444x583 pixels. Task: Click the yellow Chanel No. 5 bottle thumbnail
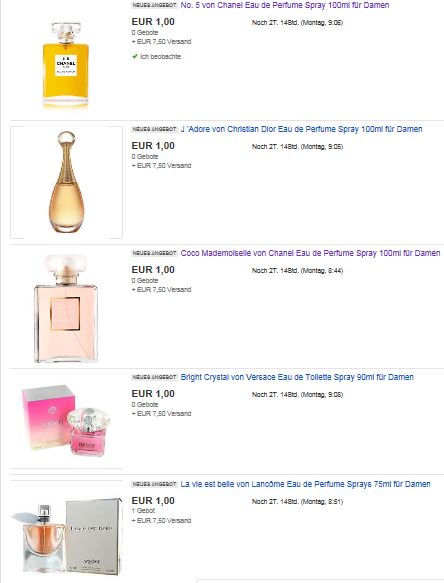[66, 65]
